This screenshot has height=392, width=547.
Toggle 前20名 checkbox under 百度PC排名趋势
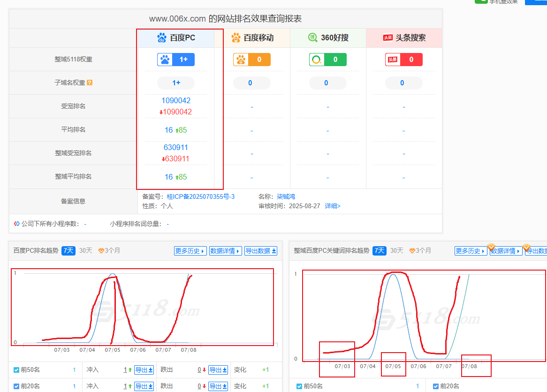click(16, 386)
